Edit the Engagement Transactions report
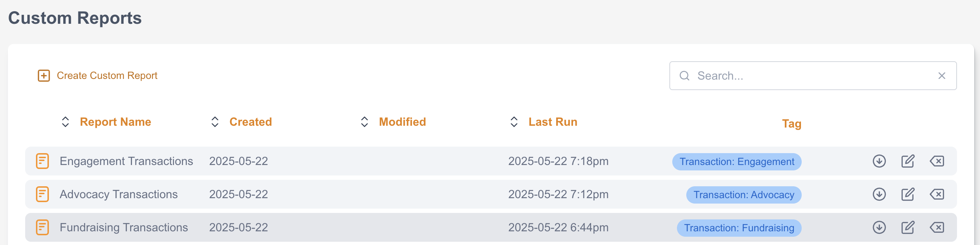 908,161
